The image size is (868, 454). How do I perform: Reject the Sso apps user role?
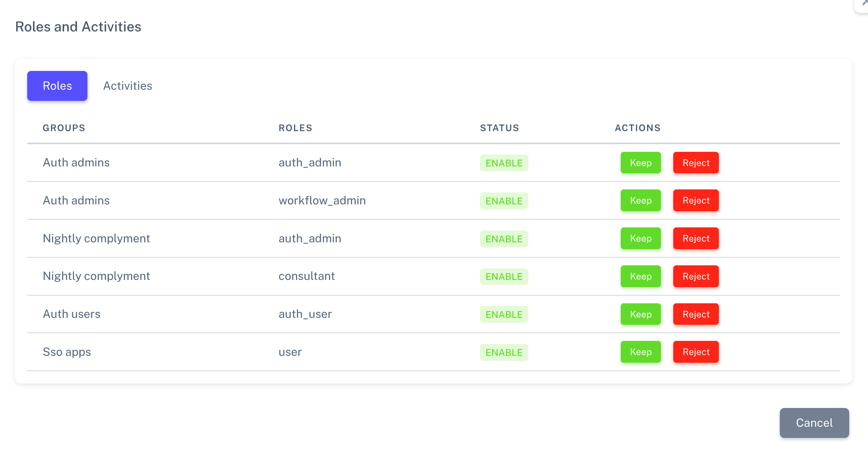pyautogui.click(x=696, y=352)
